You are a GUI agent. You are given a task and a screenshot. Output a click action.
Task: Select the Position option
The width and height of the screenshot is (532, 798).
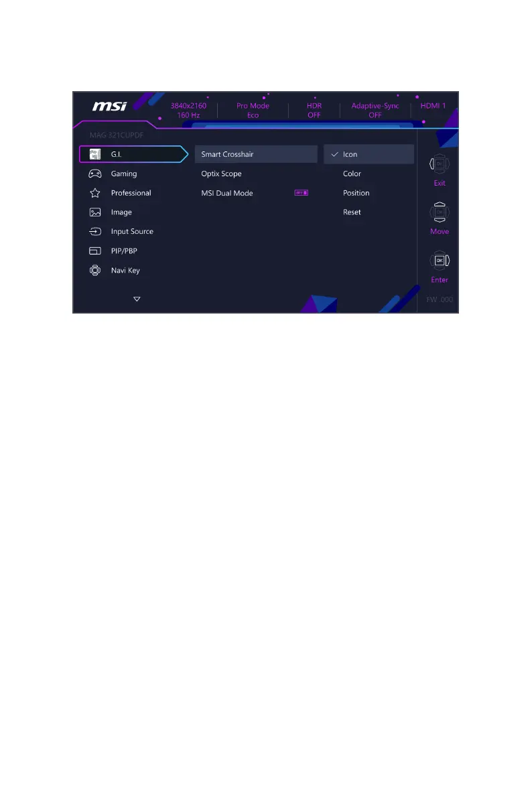pyautogui.click(x=356, y=193)
